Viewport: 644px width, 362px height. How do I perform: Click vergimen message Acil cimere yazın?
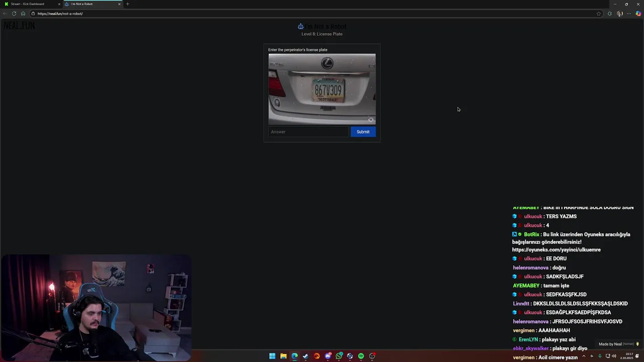click(557, 357)
